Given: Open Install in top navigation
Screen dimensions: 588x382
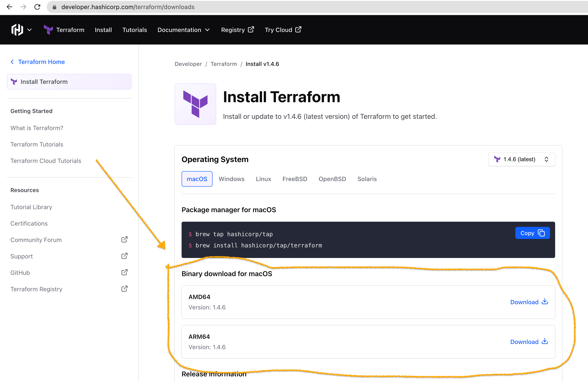Looking at the screenshot, I should pos(103,30).
